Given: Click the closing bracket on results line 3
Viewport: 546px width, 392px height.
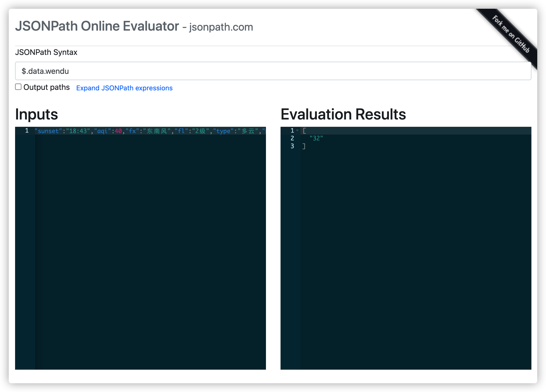Looking at the screenshot, I should [304, 146].
